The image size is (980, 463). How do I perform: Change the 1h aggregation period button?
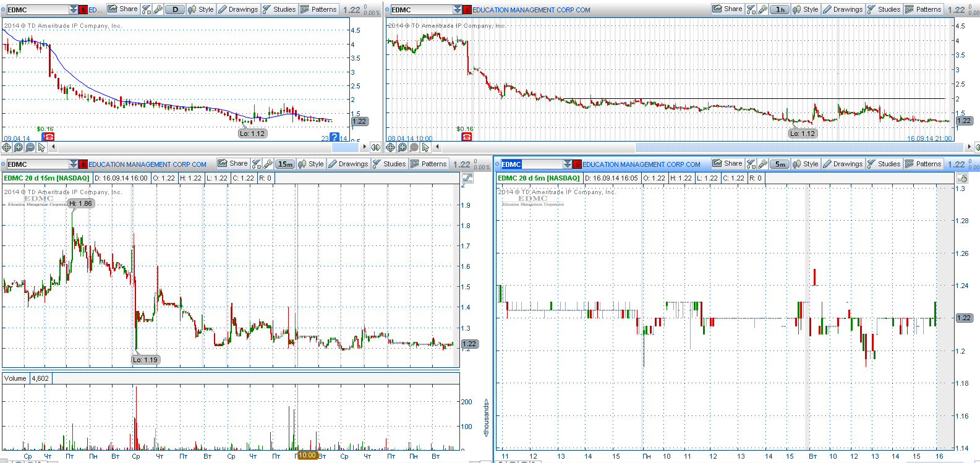point(780,9)
